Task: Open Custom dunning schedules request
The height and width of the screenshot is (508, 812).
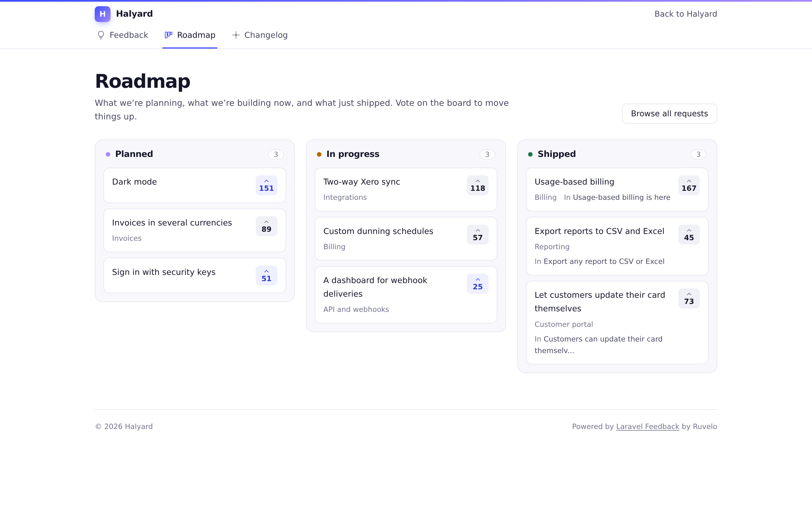Action: pyautogui.click(x=378, y=231)
